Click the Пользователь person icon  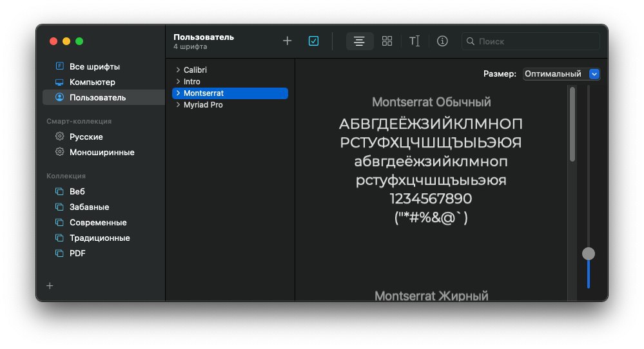click(x=59, y=97)
